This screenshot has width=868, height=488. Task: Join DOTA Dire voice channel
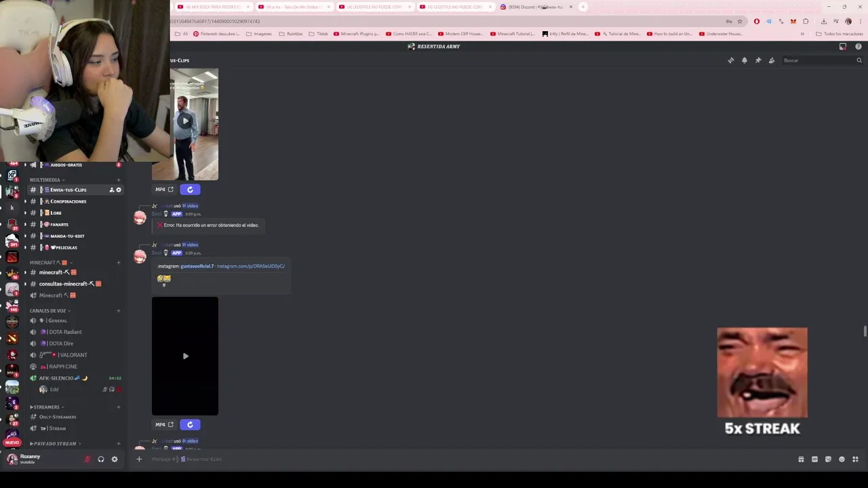[x=75, y=344]
